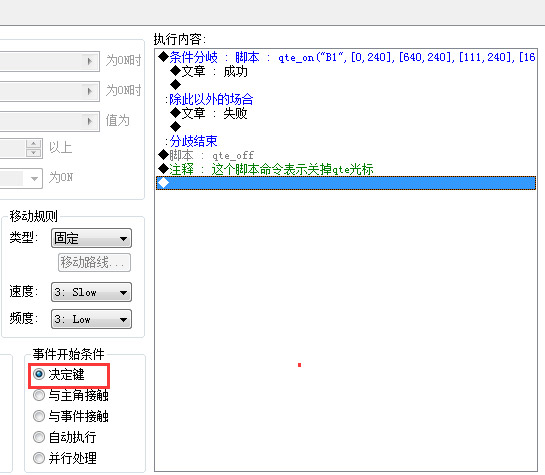
Task: Select the 条件分岐 qte_on script line
Action: (346, 57)
